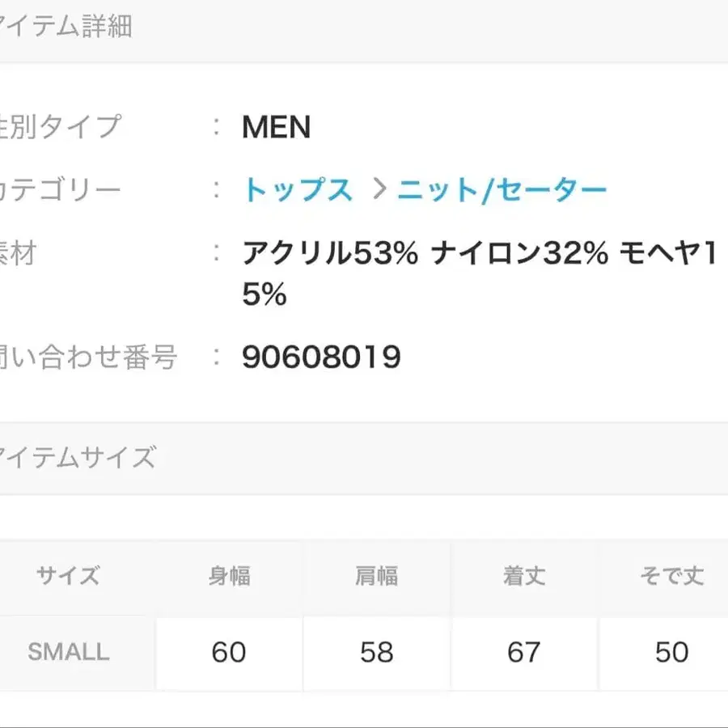Select the サイズ column header
728x728 pixels.
click(68, 577)
